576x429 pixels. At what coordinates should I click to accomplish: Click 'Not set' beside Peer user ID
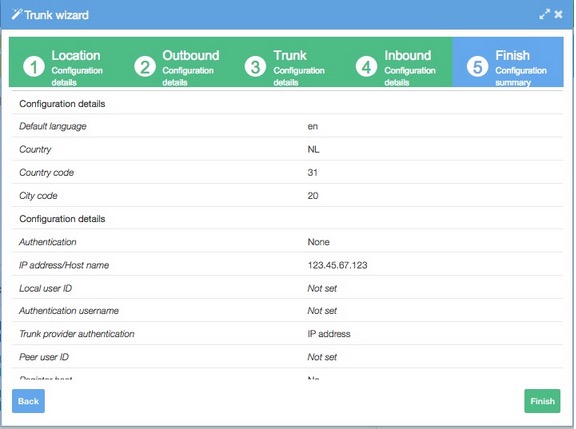322,357
